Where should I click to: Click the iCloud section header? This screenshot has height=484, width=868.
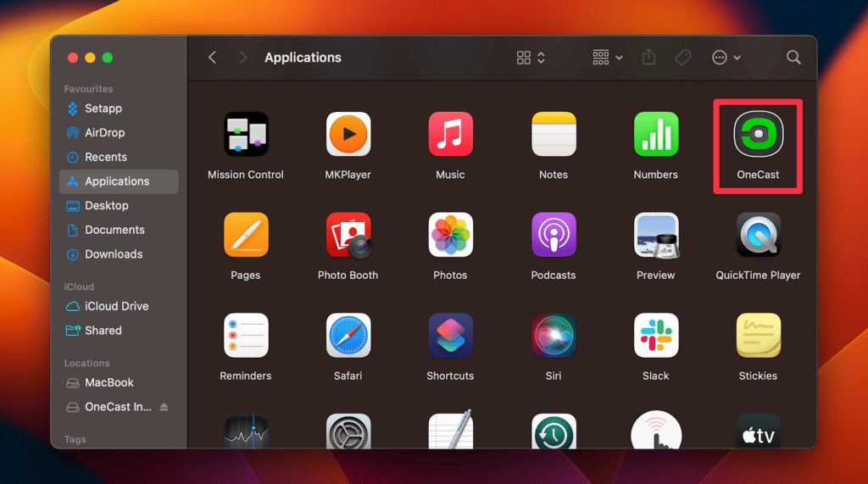(79, 287)
